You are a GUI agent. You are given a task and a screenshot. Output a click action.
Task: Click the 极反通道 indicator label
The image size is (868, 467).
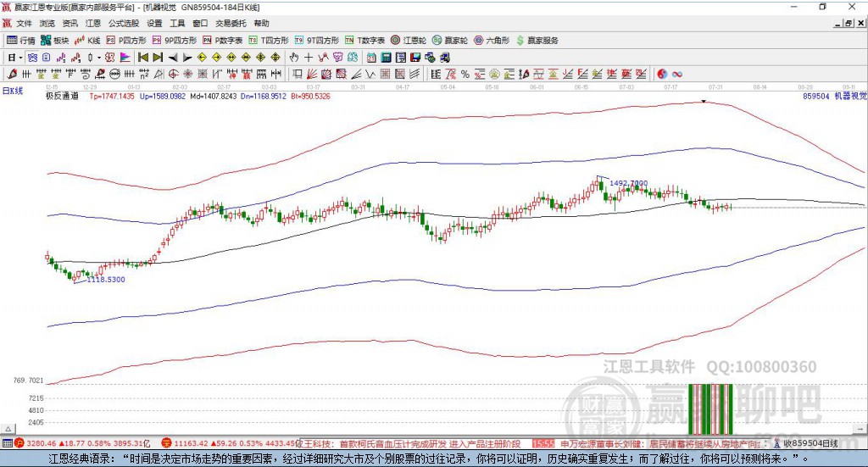[x=62, y=97]
